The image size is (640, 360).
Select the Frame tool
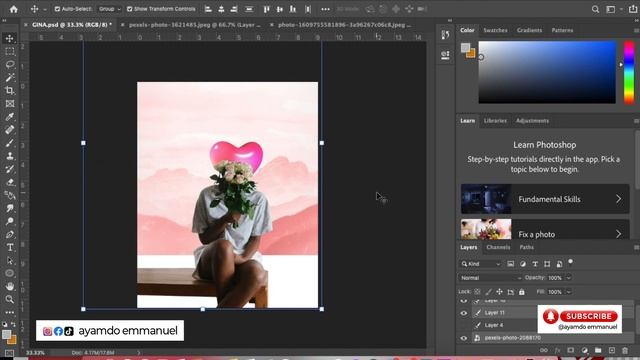(x=10, y=104)
